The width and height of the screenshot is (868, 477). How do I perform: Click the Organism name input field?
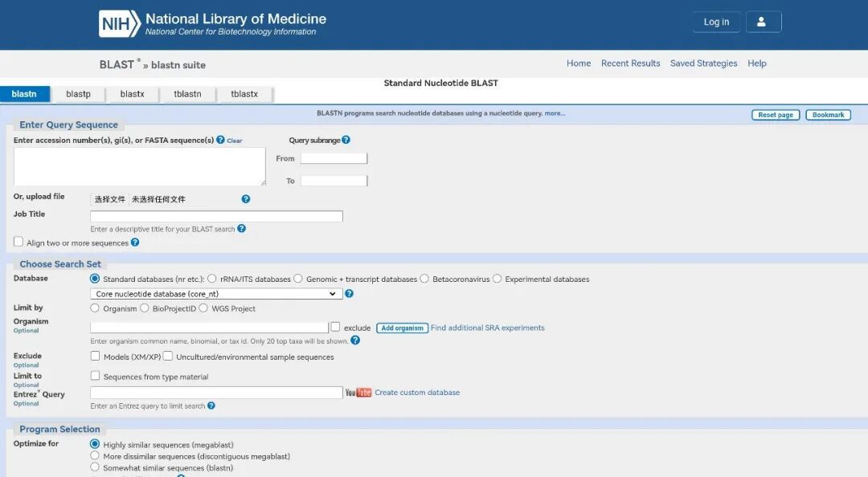click(x=209, y=328)
